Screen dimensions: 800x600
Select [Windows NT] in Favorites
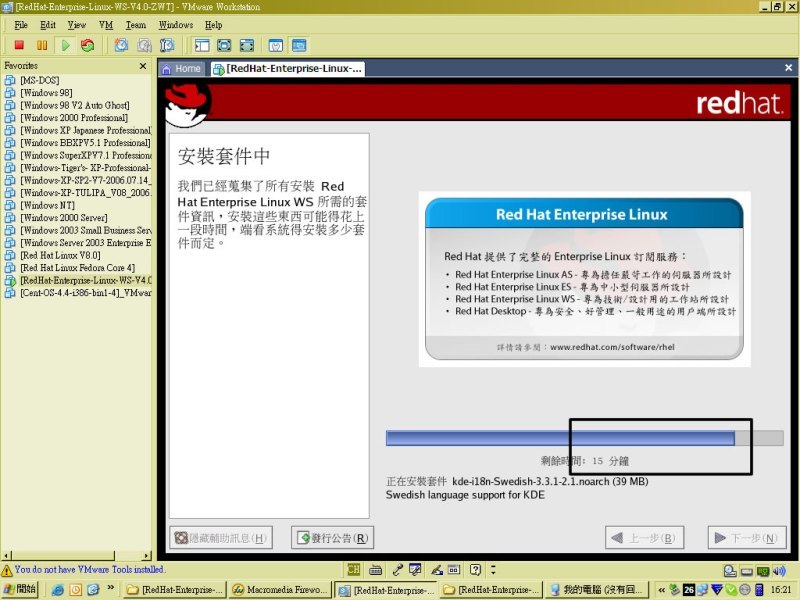click(x=47, y=205)
